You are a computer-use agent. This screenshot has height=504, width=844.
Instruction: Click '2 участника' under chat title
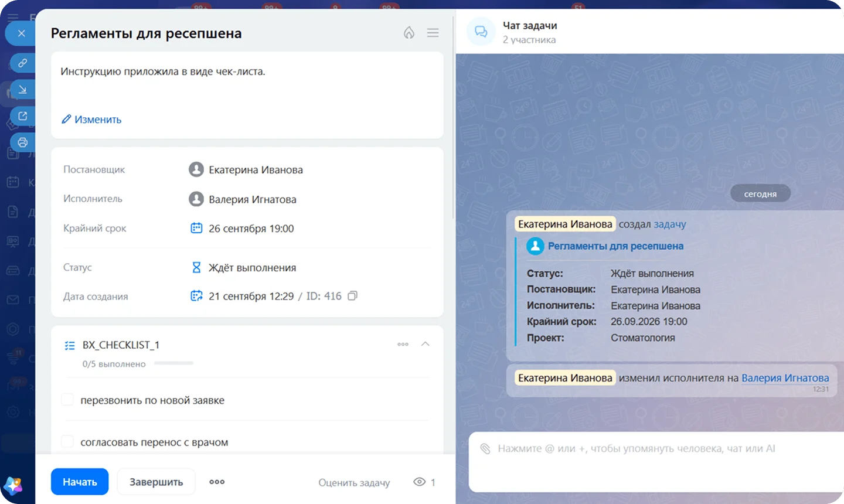[x=529, y=40]
